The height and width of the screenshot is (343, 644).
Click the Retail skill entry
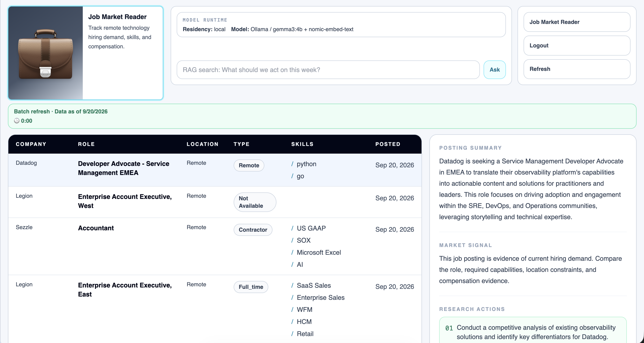tap(302, 334)
